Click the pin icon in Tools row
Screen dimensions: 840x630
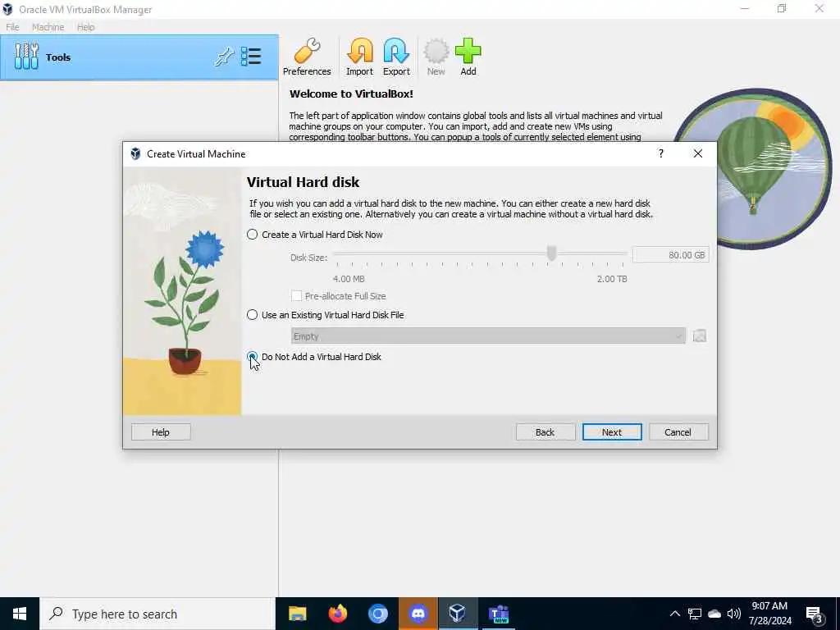click(225, 57)
